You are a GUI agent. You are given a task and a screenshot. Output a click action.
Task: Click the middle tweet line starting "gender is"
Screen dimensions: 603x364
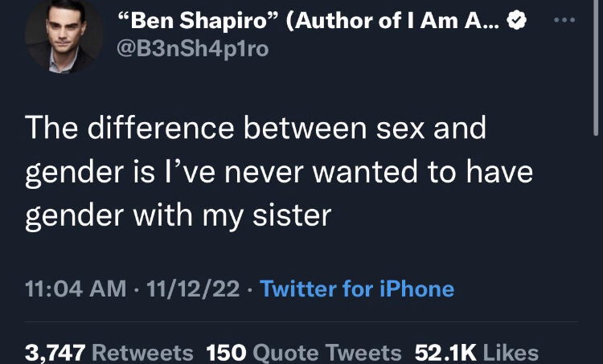click(278, 173)
